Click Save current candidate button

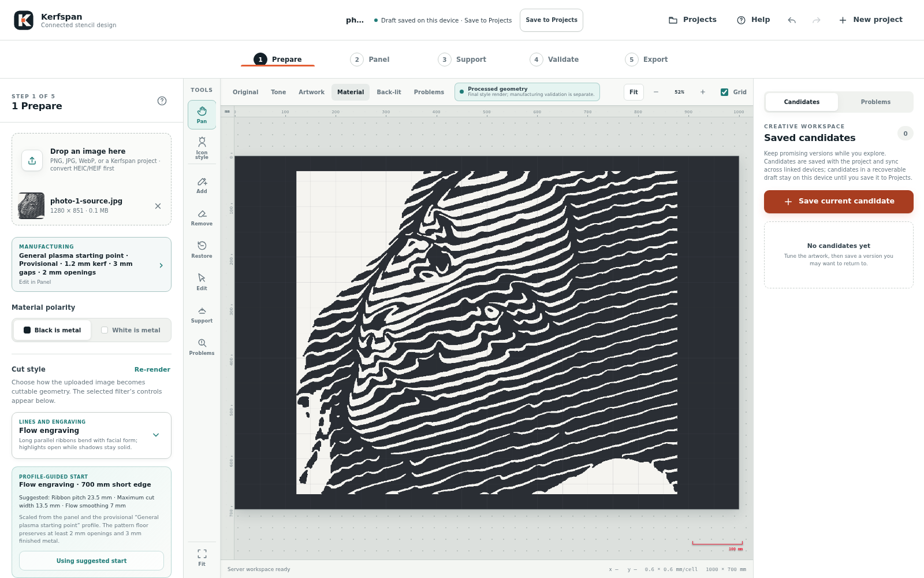coord(839,202)
